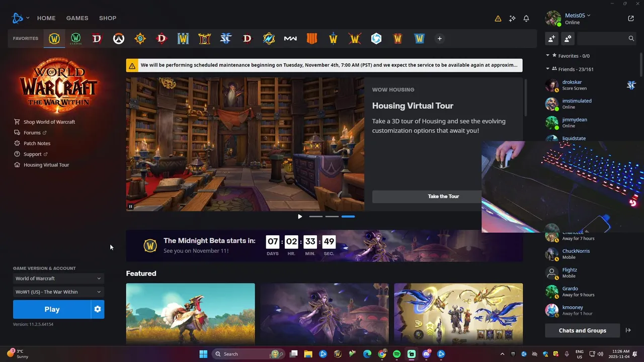Image resolution: width=644 pixels, height=362 pixels.
Task: Click the carousel play arrow below the banner
Action: [x=300, y=217]
